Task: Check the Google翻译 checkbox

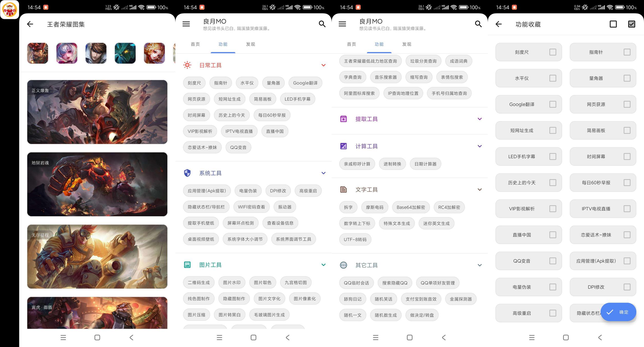Action: coord(553,104)
